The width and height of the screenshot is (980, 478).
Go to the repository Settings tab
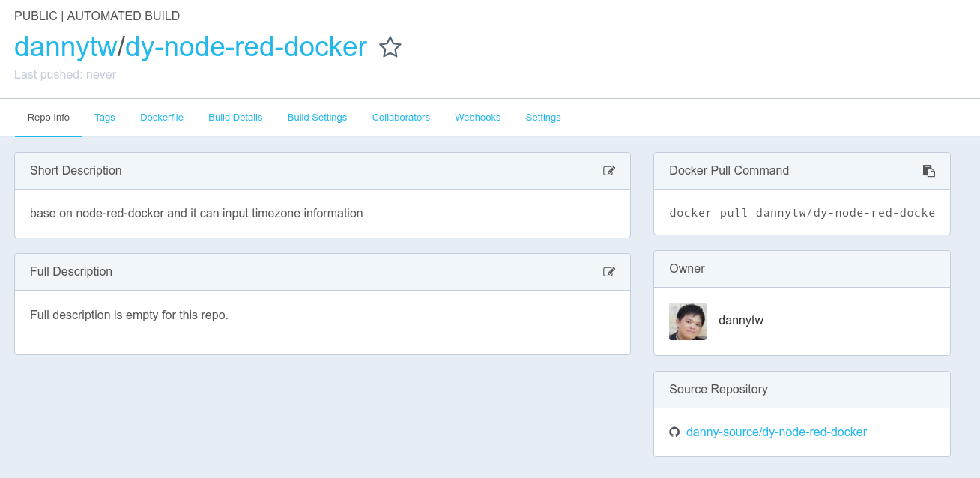(x=543, y=118)
